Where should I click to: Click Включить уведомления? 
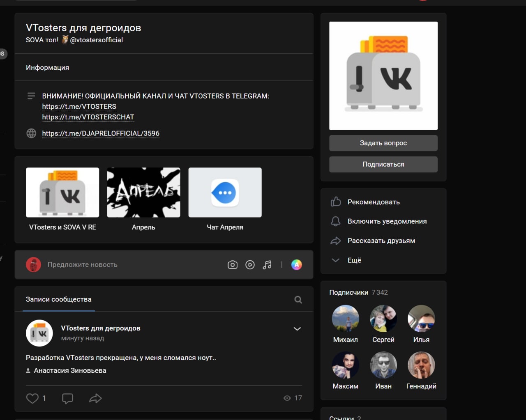click(x=387, y=221)
